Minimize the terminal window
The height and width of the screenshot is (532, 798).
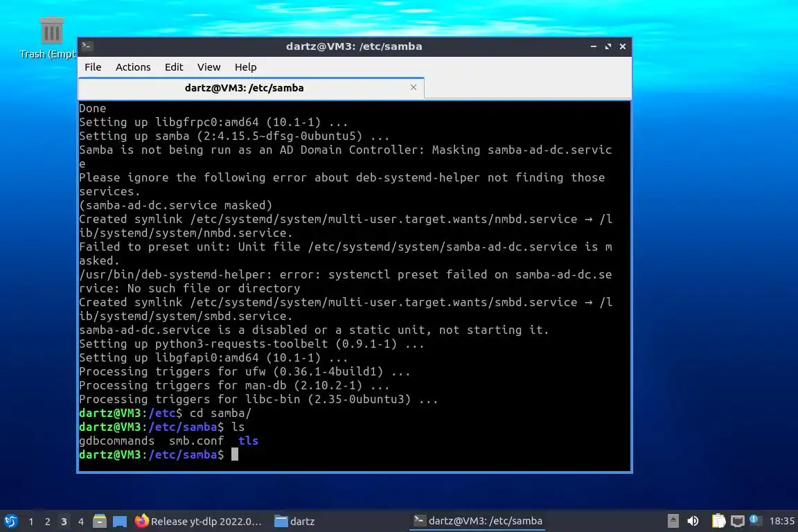[594, 46]
